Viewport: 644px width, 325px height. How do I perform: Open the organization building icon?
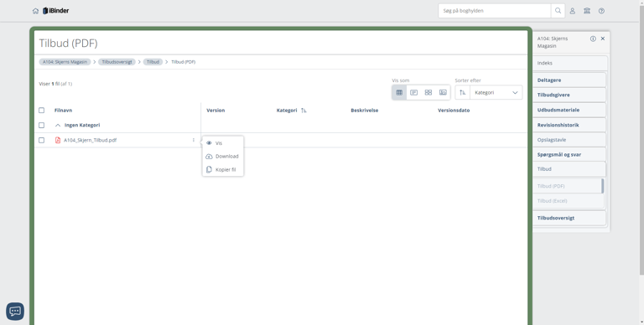(x=587, y=11)
